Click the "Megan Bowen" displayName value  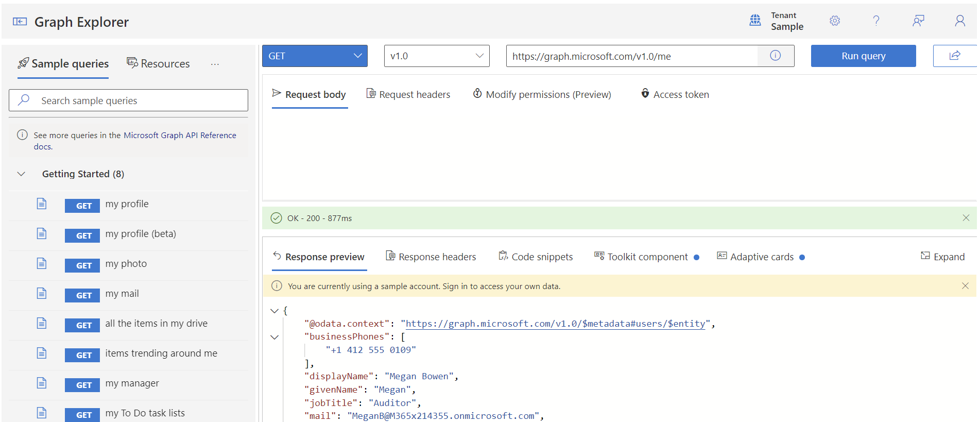click(x=419, y=376)
